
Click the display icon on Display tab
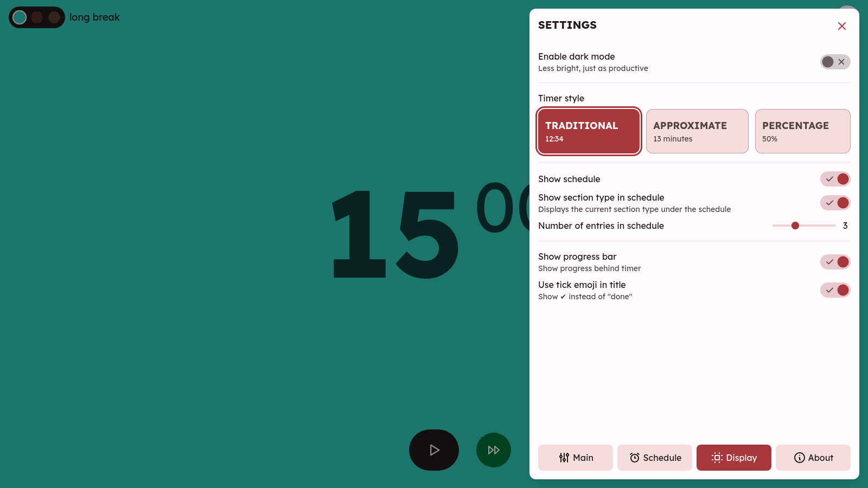click(x=717, y=458)
